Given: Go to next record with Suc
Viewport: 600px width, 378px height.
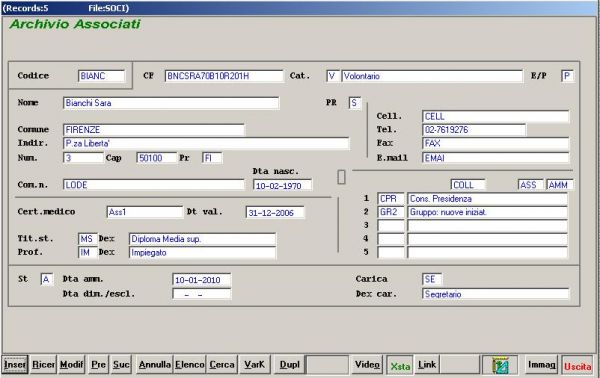Looking at the screenshot, I should tap(121, 365).
